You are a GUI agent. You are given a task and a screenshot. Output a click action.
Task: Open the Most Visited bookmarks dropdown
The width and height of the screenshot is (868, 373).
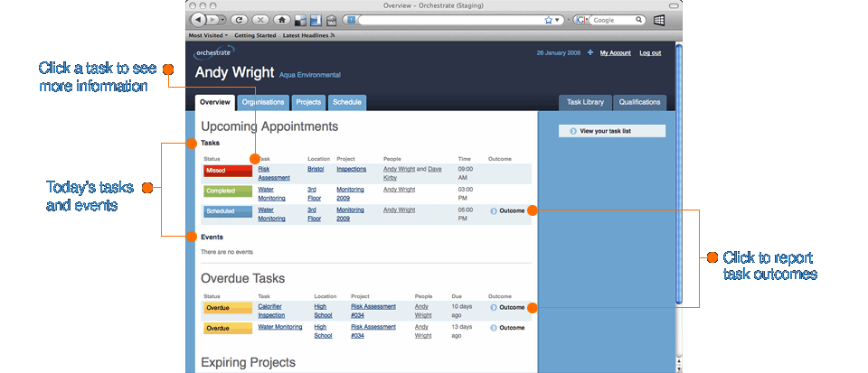(208, 35)
